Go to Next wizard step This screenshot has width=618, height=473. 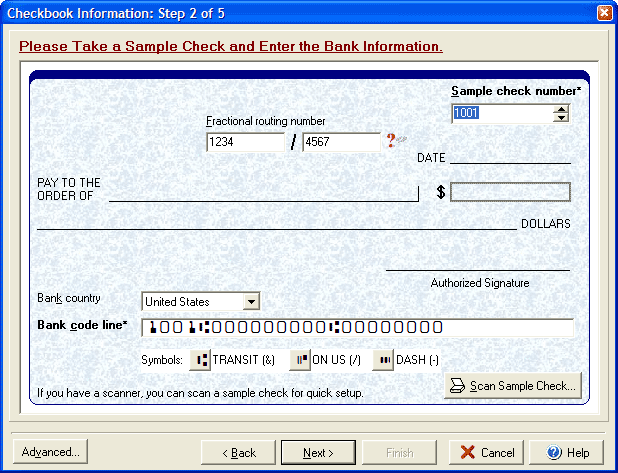coord(318,453)
